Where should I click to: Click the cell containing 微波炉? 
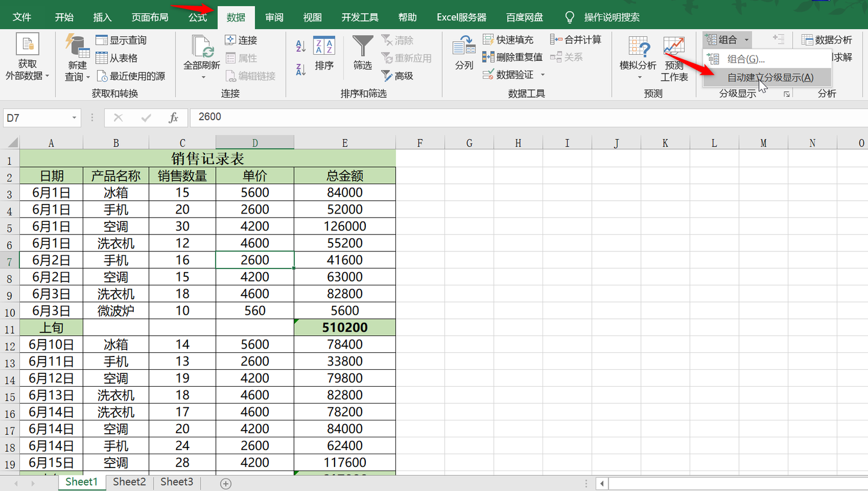pos(116,311)
